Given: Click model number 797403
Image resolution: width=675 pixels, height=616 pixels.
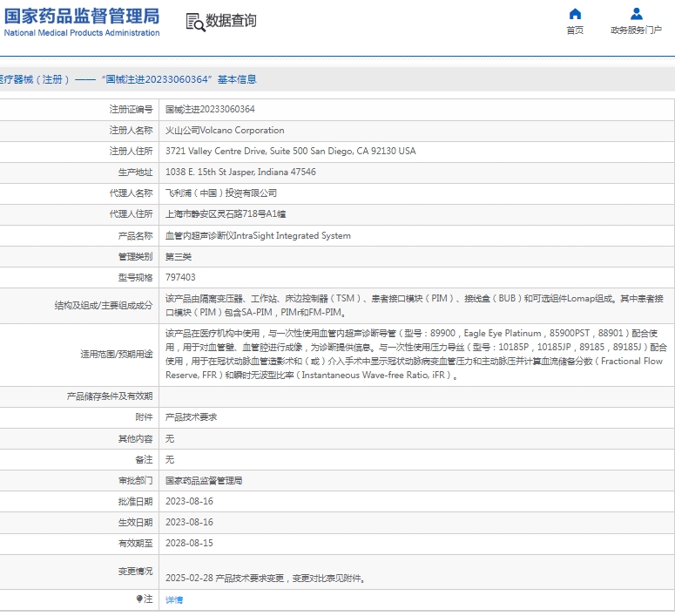Looking at the screenshot, I should 180,277.
